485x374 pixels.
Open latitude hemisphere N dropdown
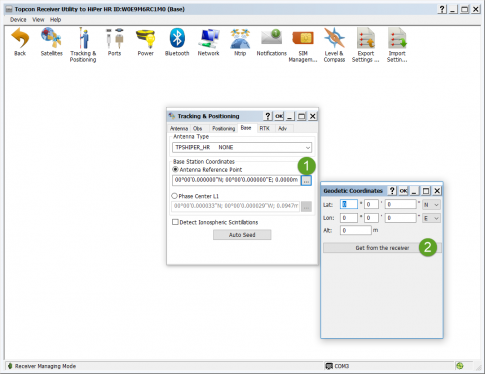pyautogui.click(x=431, y=204)
